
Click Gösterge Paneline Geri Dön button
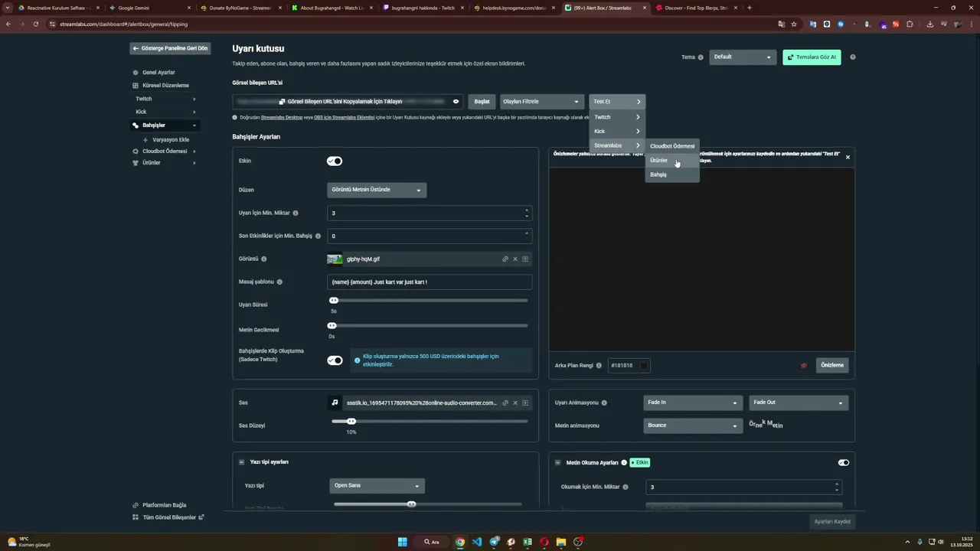click(x=170, y=48)
